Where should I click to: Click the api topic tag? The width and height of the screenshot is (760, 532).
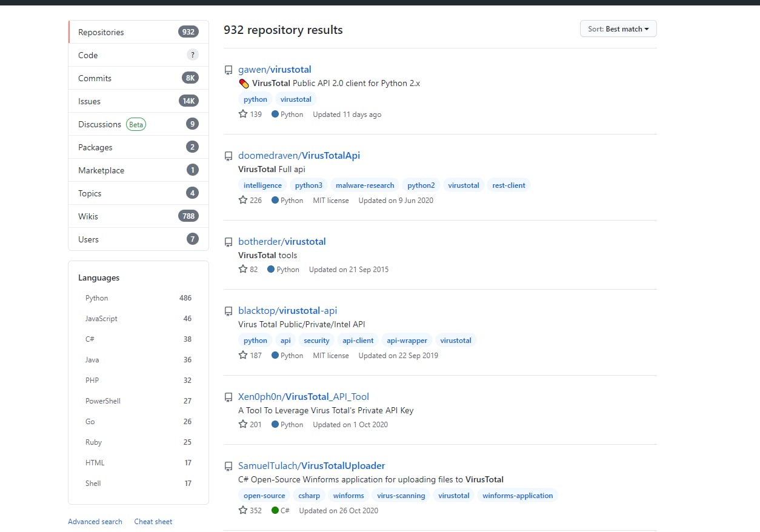[x=285, y=341]
